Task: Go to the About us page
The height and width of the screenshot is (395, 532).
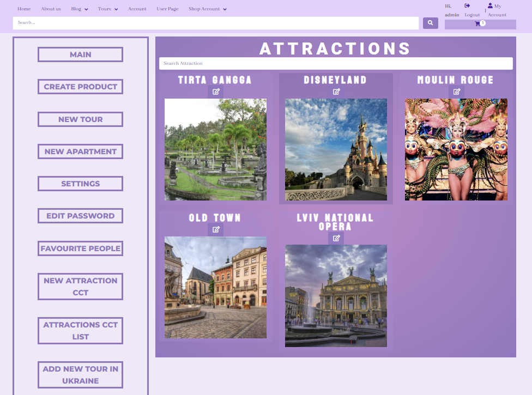Action: click(51, 9)
